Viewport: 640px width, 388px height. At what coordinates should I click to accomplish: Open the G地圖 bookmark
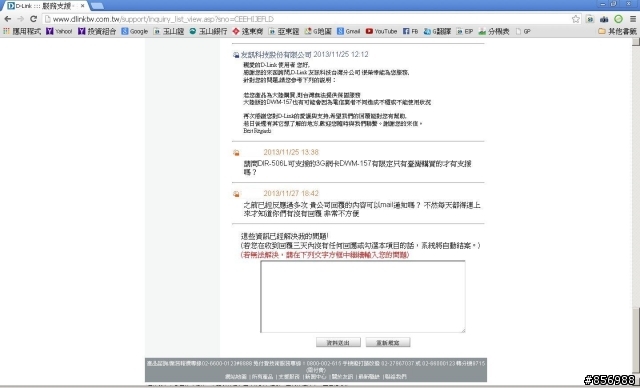point(318,31)
